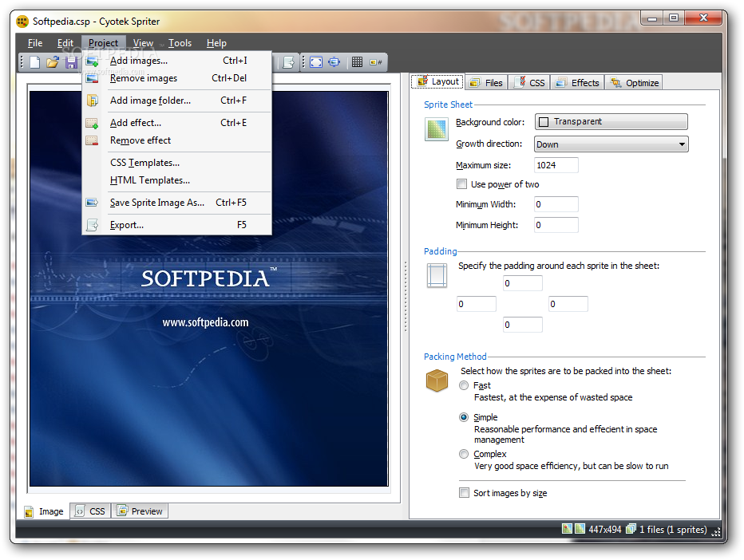Choose Save Sprite Image As... entry

177,203
